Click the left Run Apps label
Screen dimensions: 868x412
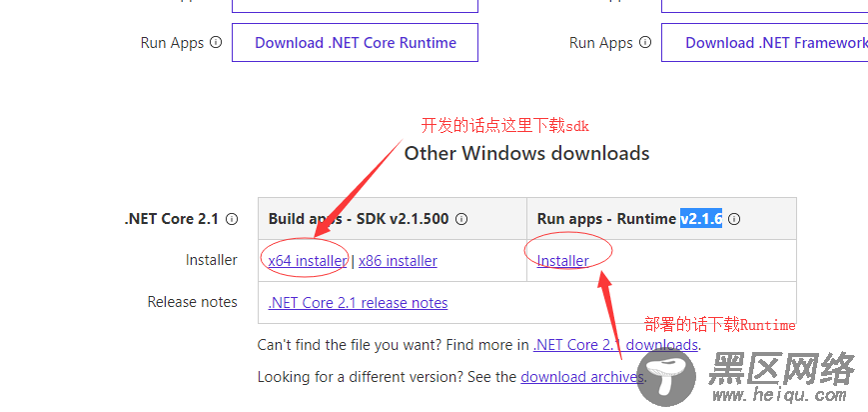(x=172, y=43)
